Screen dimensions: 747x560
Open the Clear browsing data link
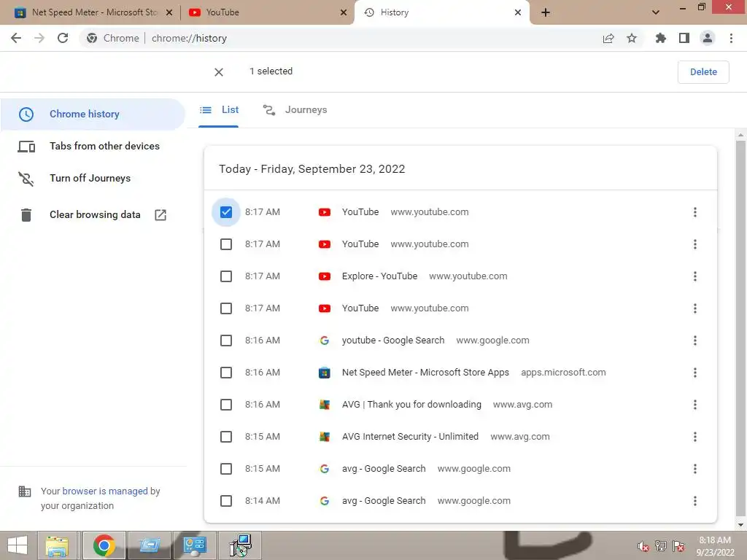coord(93,215)
